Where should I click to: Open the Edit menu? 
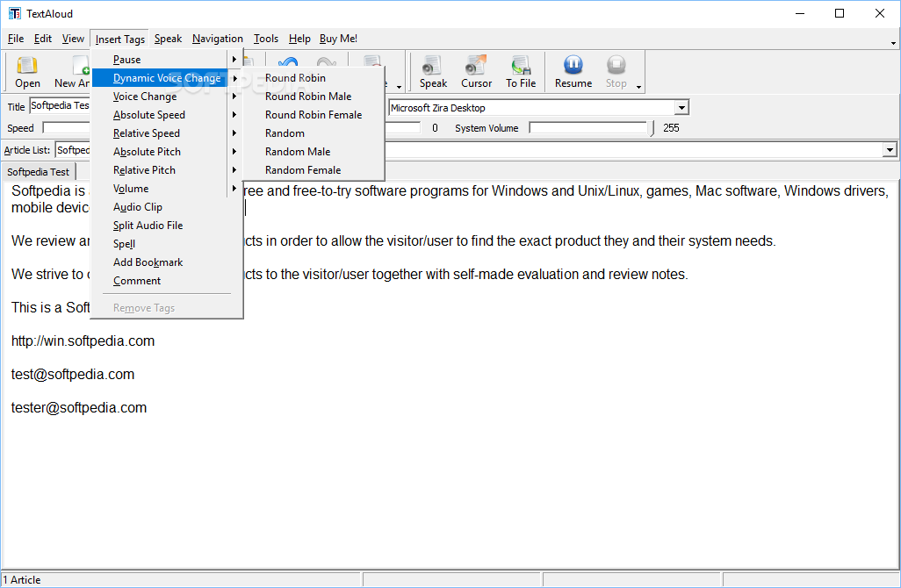(x=42, y=39)
